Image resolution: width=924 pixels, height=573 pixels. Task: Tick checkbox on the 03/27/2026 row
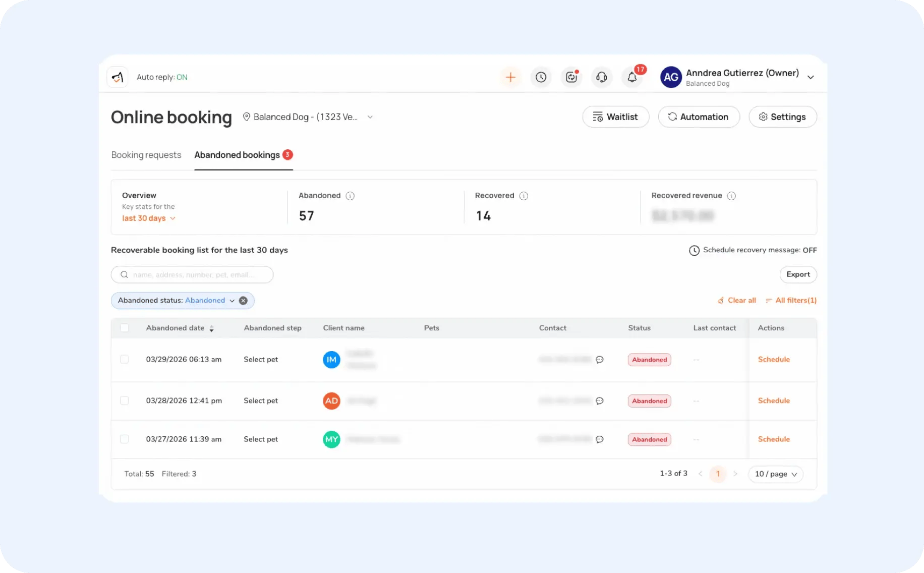(x=125, y=439)
